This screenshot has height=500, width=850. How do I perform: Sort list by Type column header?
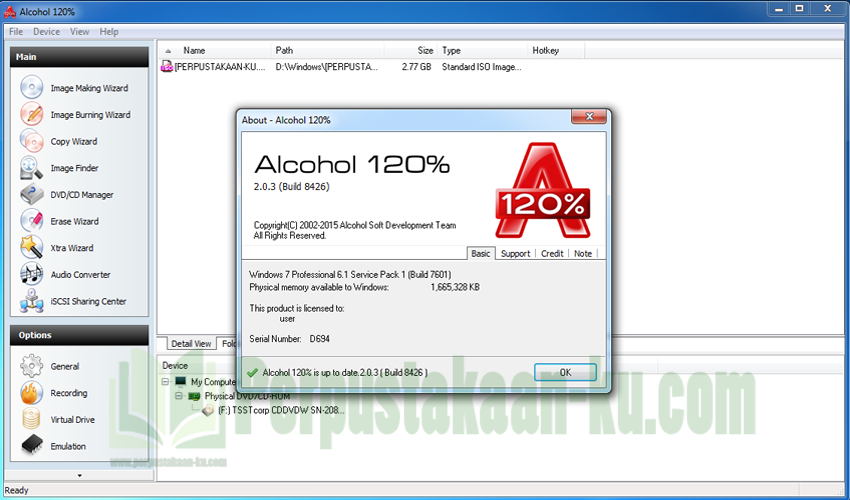(482, 50)
